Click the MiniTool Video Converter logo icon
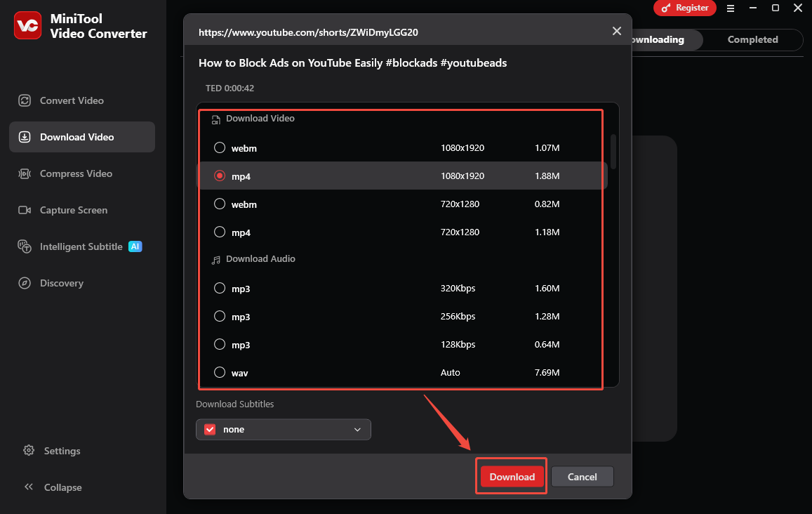Viewport: 812px width, 514px height. click(x=27, y=25)
